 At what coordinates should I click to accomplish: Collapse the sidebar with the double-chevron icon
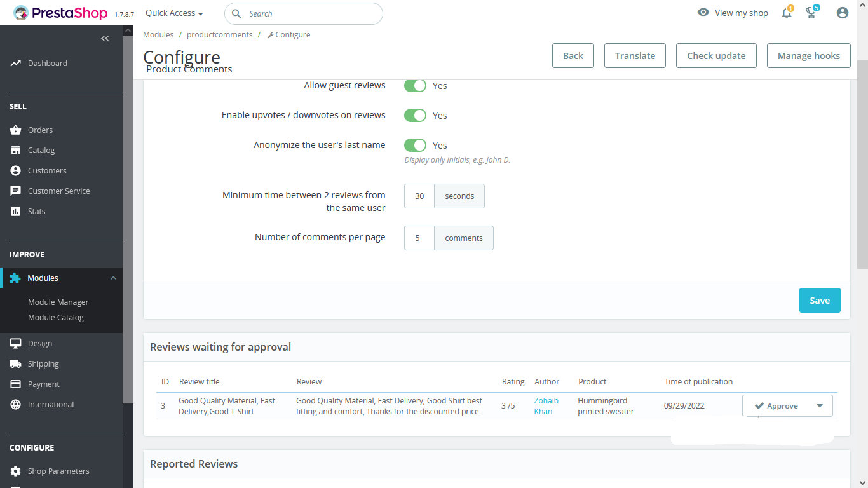105,39
